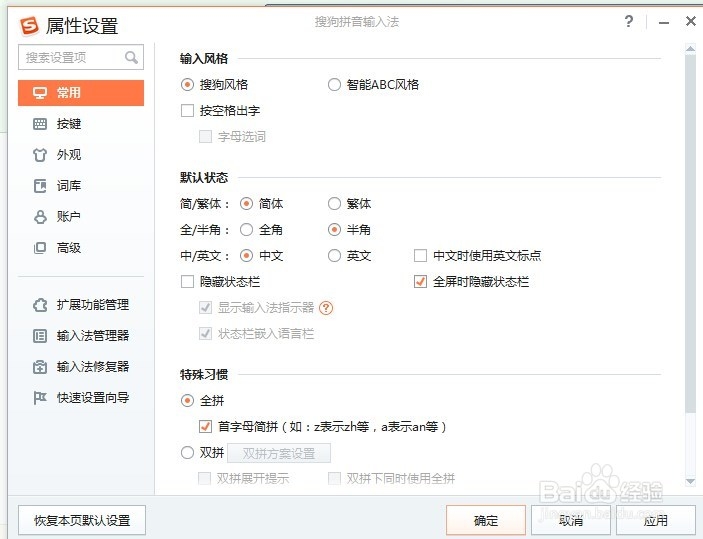The image size is (703, 539).
Task: Select 全拼 typing habit
Action: tap(187, 400)
